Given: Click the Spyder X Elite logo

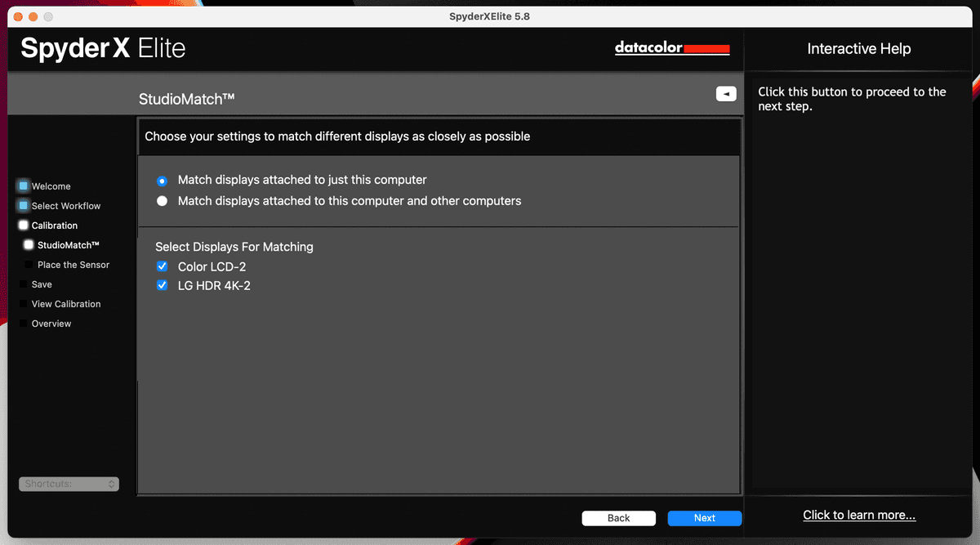Looking at the screenshot, I should (x=104, y=48).
